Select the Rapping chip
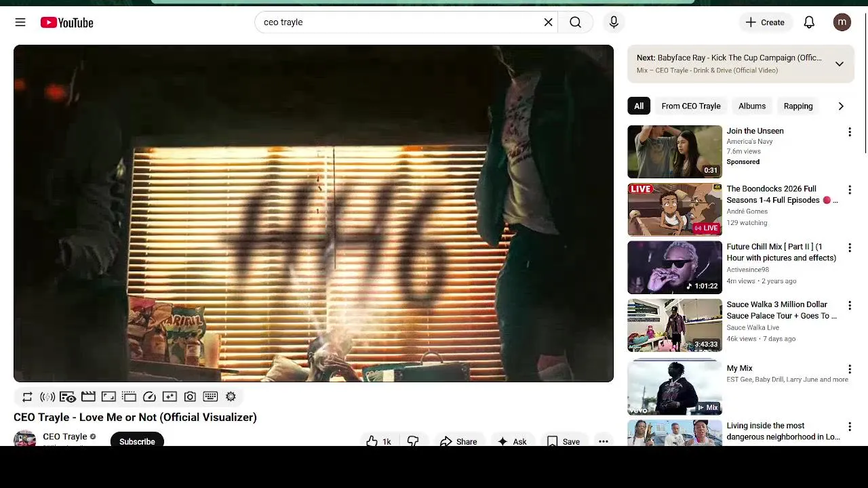Screen dimensions: 868x488 798,106
